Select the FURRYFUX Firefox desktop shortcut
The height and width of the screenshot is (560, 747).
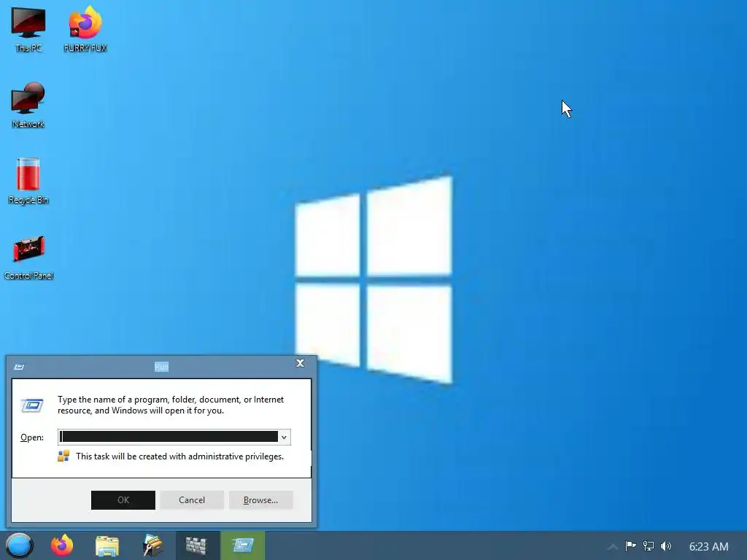pyautogui.click(x=85, y=28)
